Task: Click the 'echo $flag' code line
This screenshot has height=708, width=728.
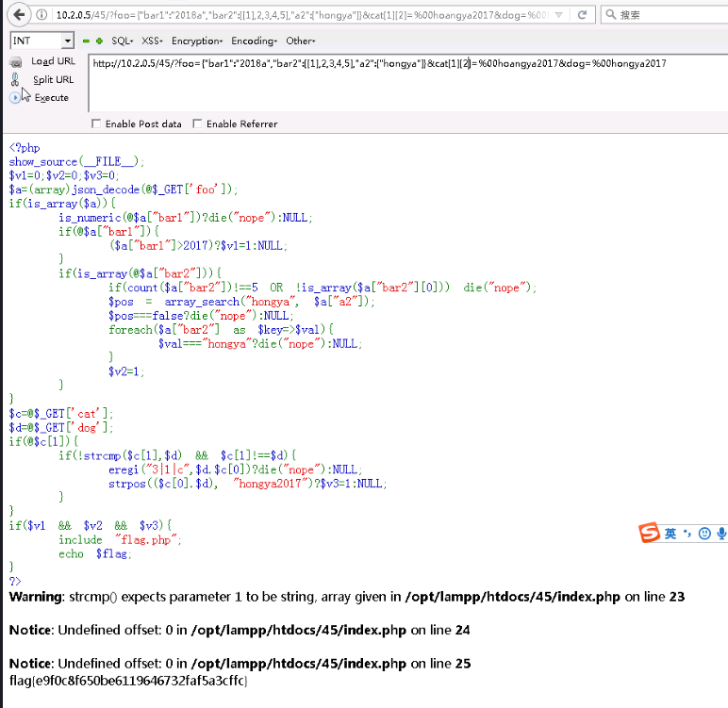Action: [95, 553]
